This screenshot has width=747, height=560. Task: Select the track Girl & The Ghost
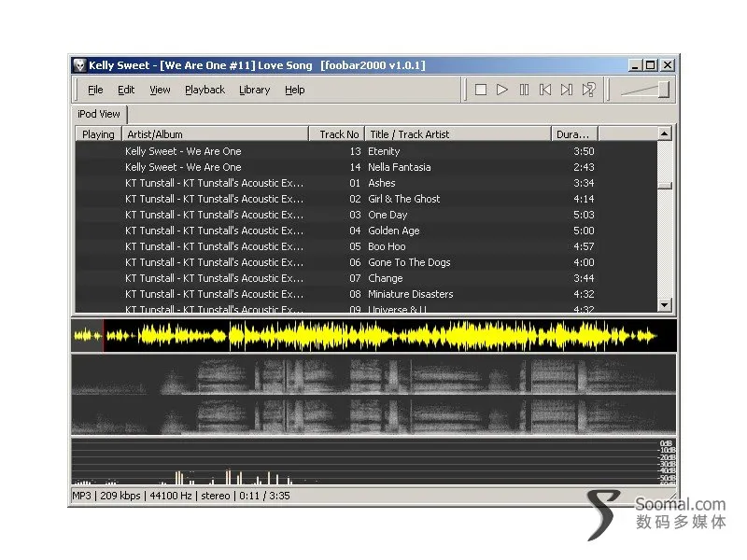point(404,199)
